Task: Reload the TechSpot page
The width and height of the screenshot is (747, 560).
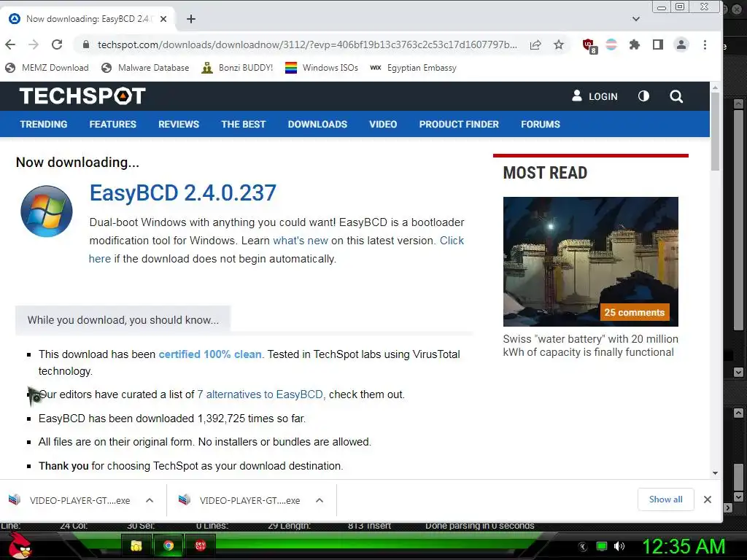Action: click(57, 44)
